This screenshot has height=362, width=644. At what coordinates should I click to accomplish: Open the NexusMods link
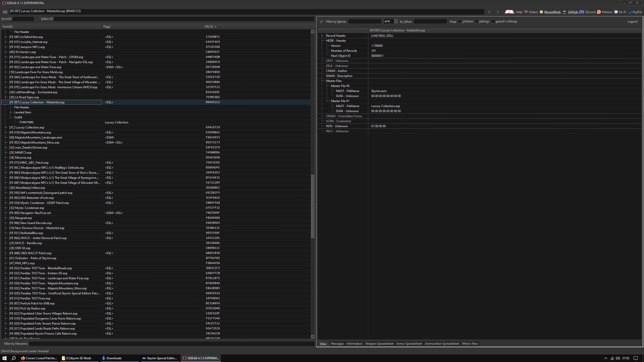552,12
